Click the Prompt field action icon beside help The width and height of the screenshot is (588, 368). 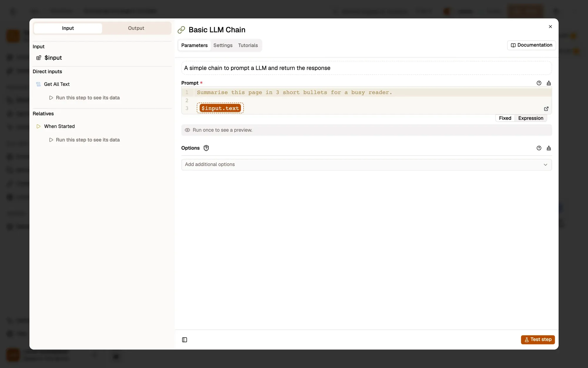(x=549, y=83)
